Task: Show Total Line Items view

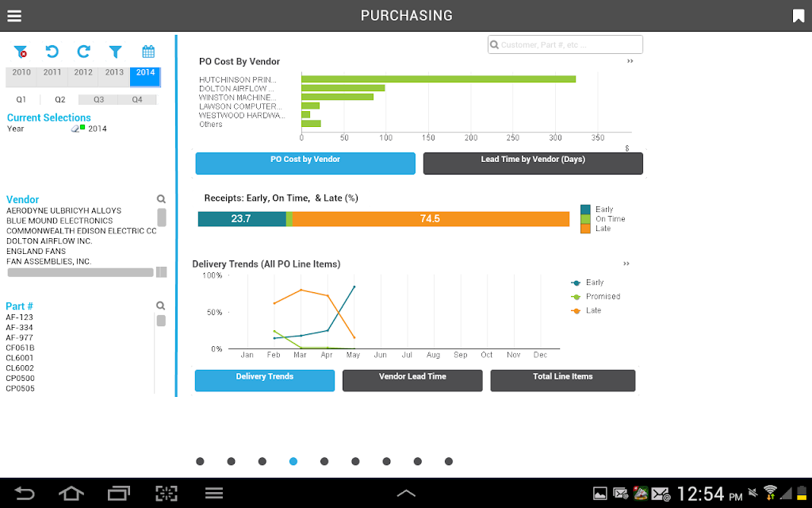Action: pyautogui.click(x=563, y=380)
